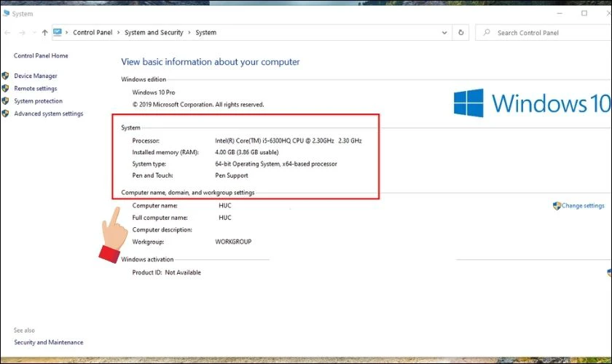Open Advanced system settings link
Viewport: 612px width, 364px height.
tap(48, 114)
